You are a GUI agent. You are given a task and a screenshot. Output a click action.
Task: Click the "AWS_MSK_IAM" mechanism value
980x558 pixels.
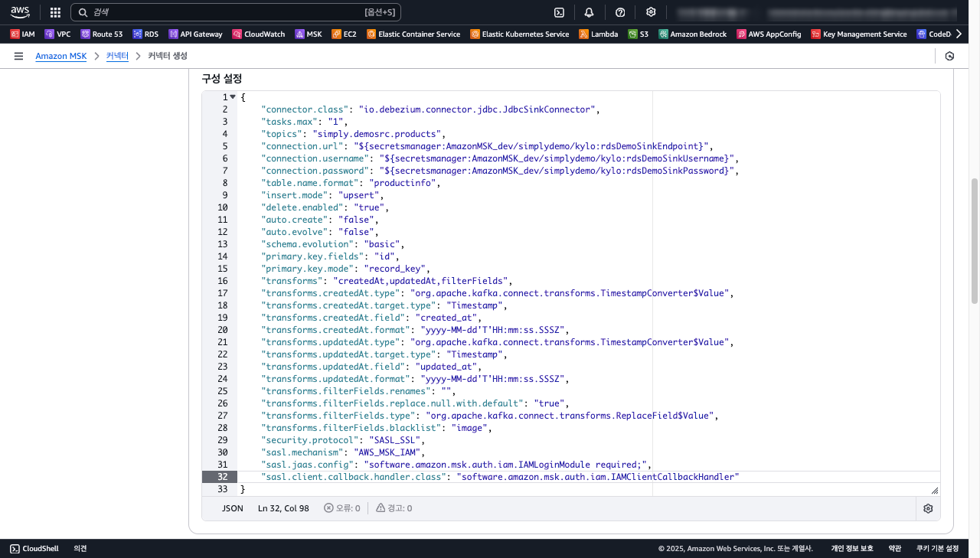[x=387, y=452]
